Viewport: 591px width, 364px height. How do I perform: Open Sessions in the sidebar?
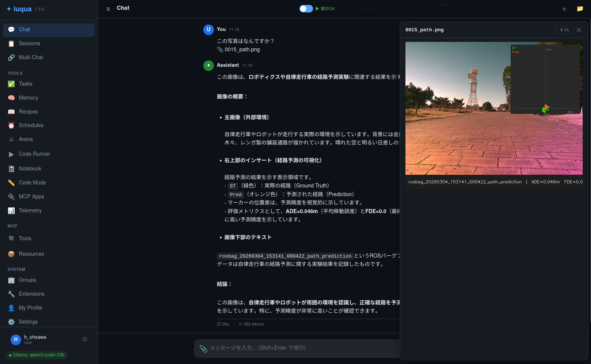tap(29, 43)
